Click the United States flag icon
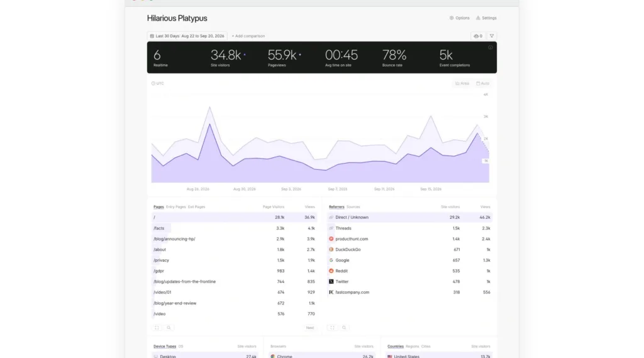 tap(390, 356)
